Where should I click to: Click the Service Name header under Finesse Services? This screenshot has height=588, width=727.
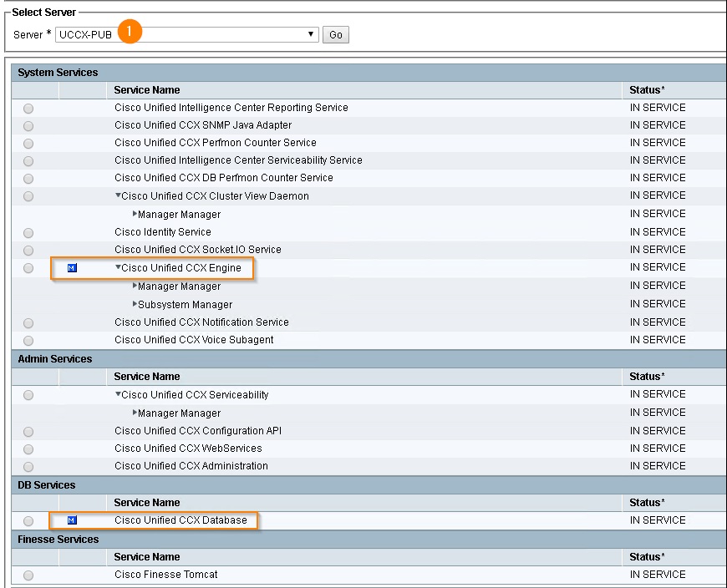(147, 557)
